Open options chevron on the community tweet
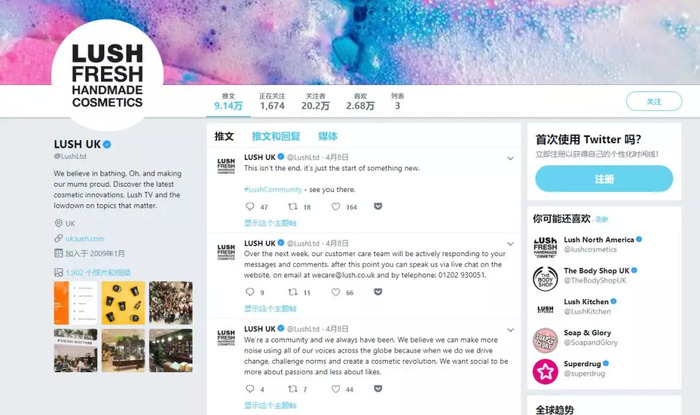The height and width of the screenshot is (415, 700). tap(510, 330)
